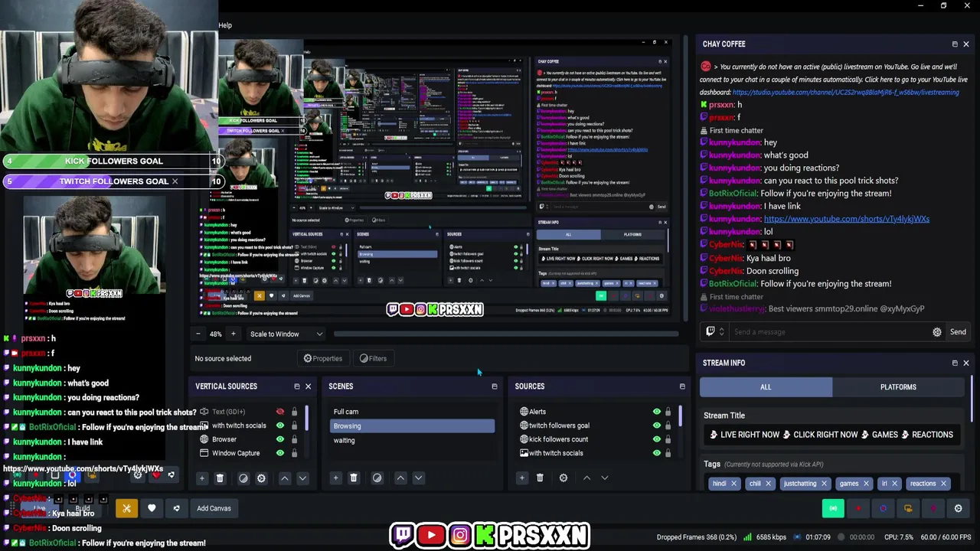
Task: Click the Filters button
Action: pos(373,358)
